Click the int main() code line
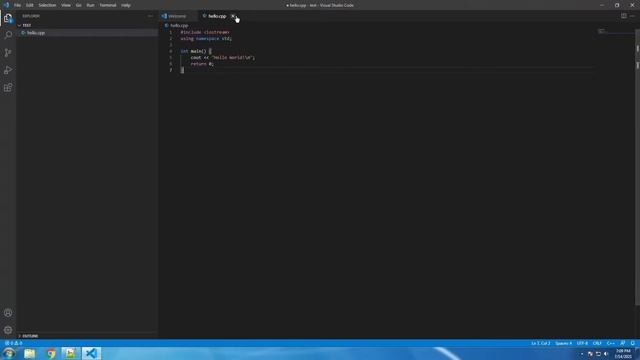This screenshot has height=360, width=640. pos(196,51)
